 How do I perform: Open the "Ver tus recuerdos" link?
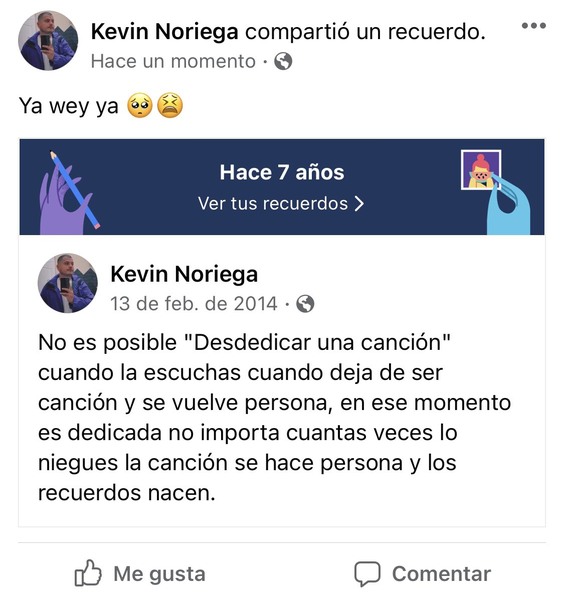pyautogui.click(x=281, y=204)
